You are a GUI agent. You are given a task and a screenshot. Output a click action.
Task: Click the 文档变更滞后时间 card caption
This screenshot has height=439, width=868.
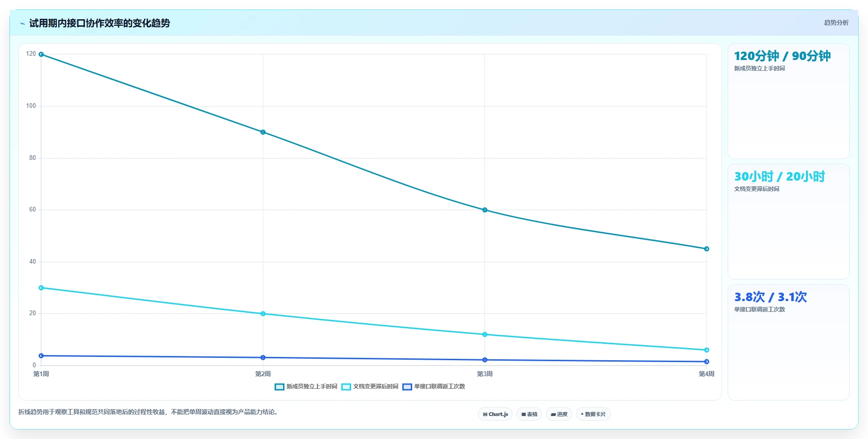tap(757, 189)
